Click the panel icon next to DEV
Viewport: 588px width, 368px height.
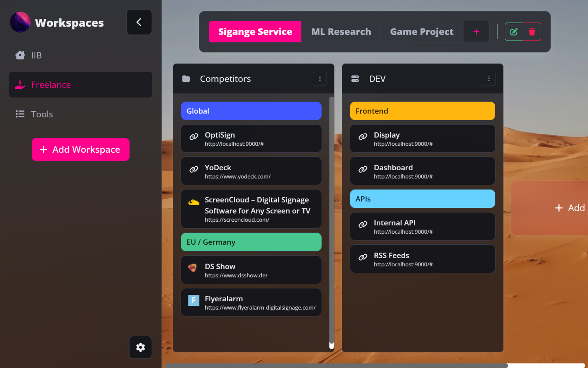pos(355,79)
